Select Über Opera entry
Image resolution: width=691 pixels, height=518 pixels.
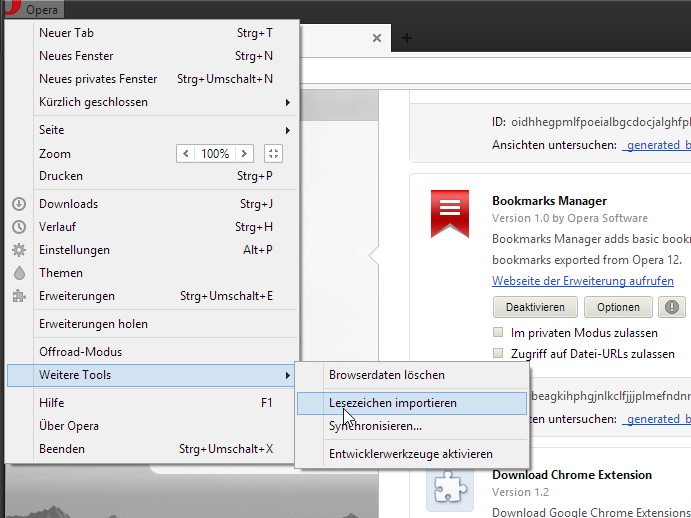click(152, 426)
